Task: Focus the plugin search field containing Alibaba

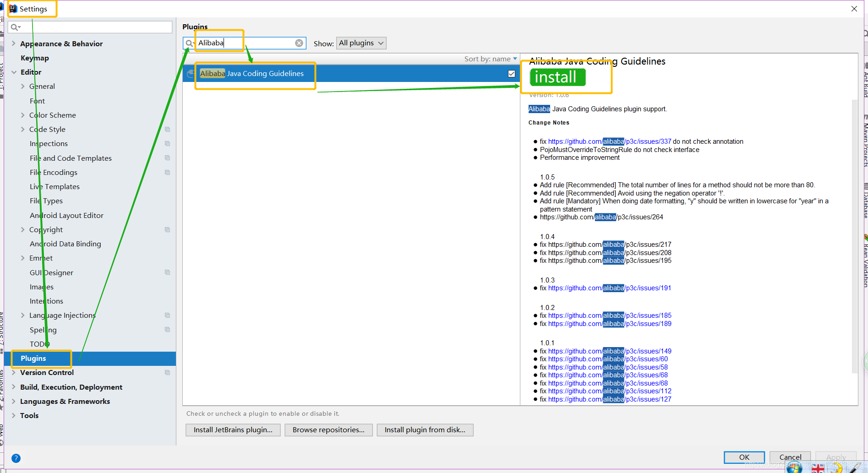Action: coord(245,43)
